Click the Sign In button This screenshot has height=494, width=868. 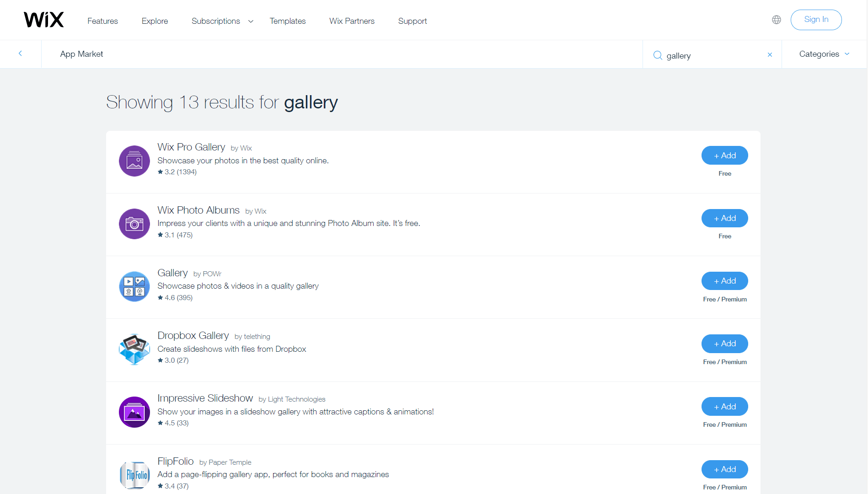pos(816,20)
